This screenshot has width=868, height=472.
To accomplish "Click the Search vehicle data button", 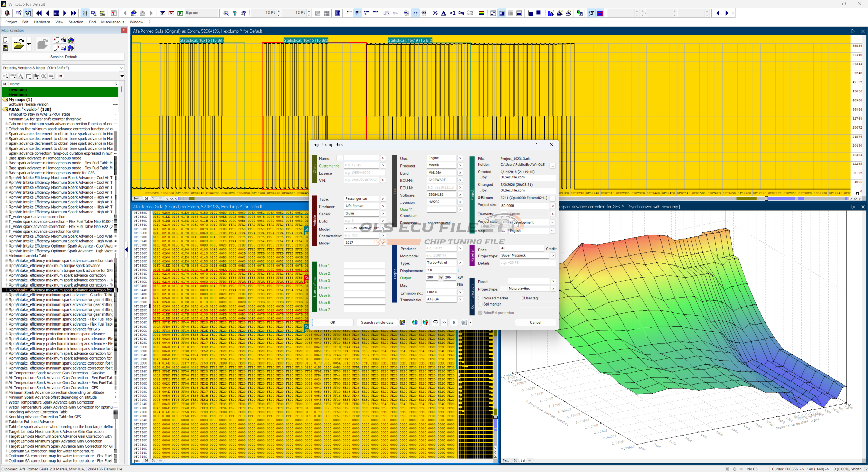I will coord(377,322).
